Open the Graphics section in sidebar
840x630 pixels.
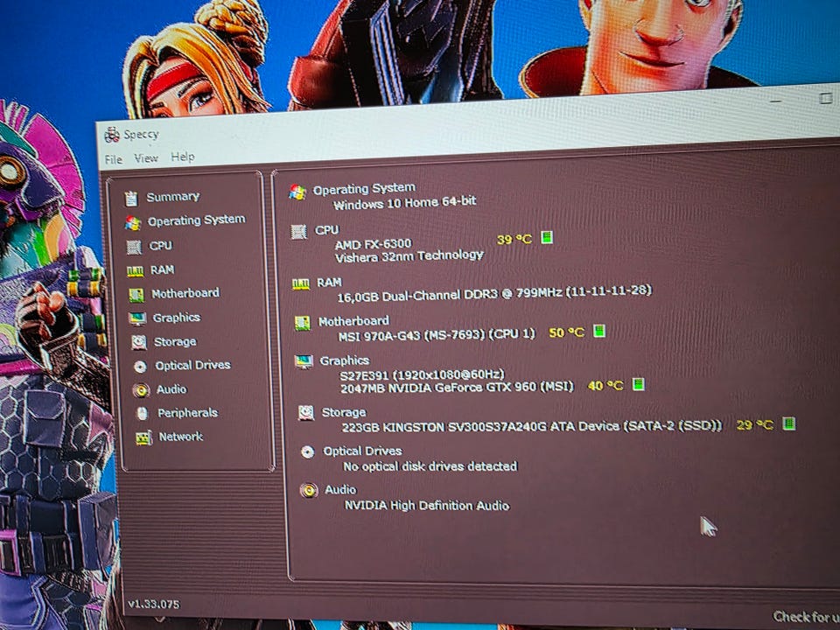click(176, 318)
